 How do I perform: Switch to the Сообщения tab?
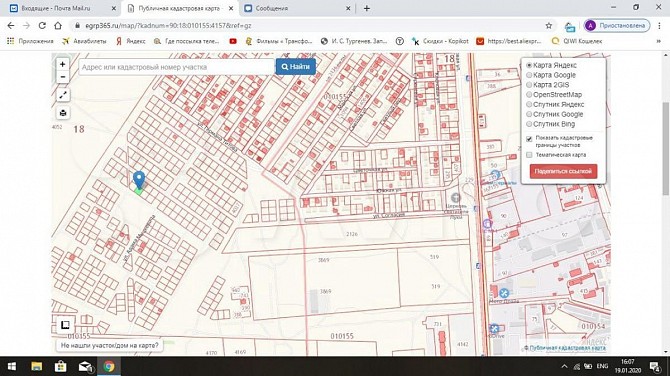tap(297, 8)
